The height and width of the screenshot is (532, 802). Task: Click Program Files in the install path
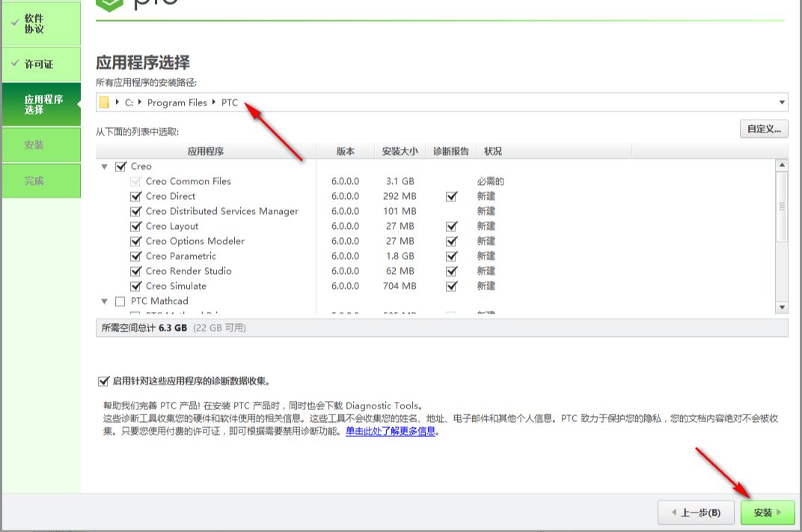pyautogui.click(x=177, y=103)
